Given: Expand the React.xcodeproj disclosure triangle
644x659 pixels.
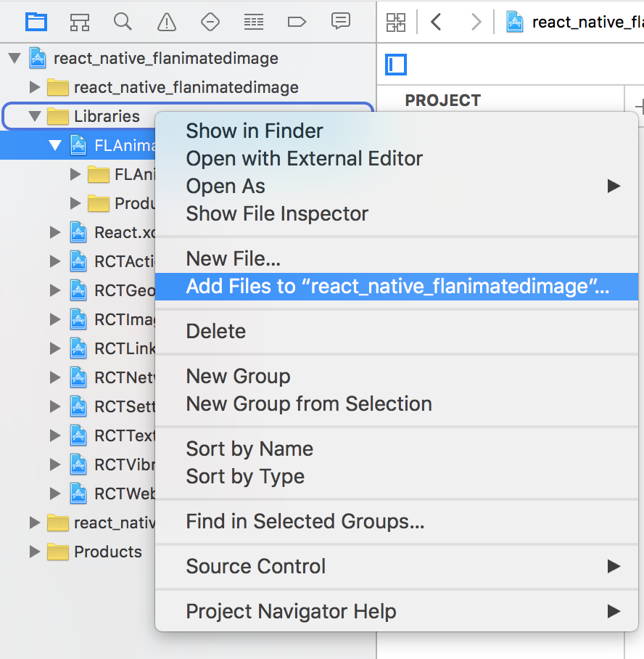Looking at the screenshot, I should pyautogui.click(x=55, y=232).
